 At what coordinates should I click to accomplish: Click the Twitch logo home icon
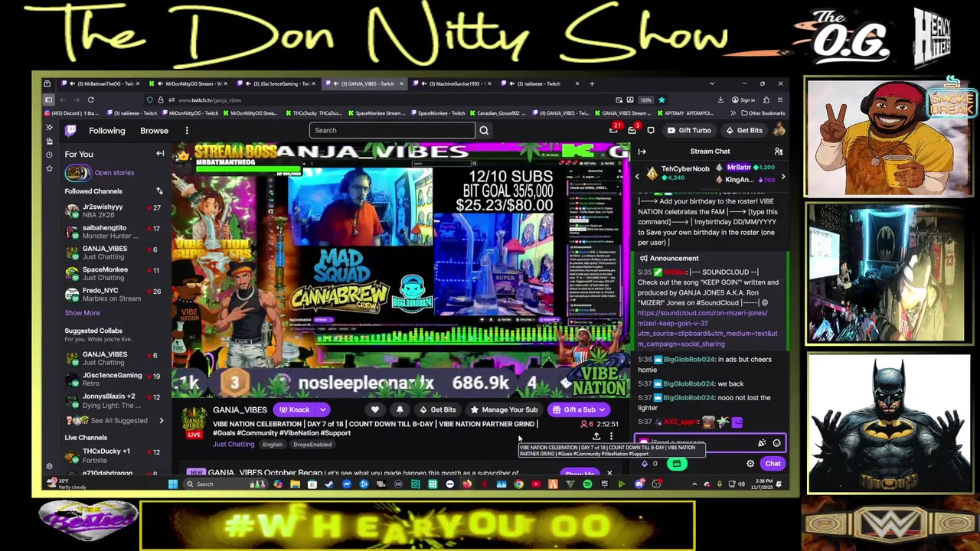pos(70,130)
